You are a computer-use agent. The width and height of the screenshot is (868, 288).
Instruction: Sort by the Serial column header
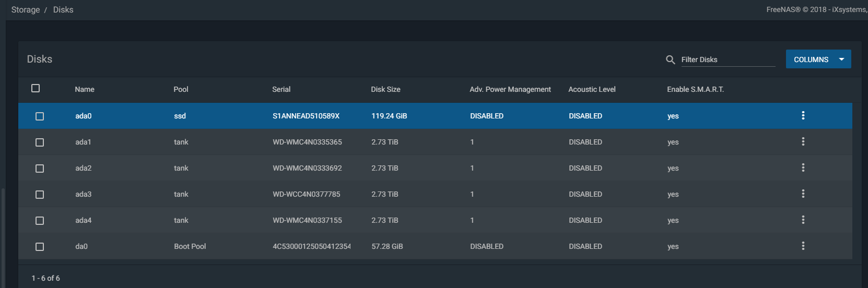pyautogui.click(x=281, y=89)
